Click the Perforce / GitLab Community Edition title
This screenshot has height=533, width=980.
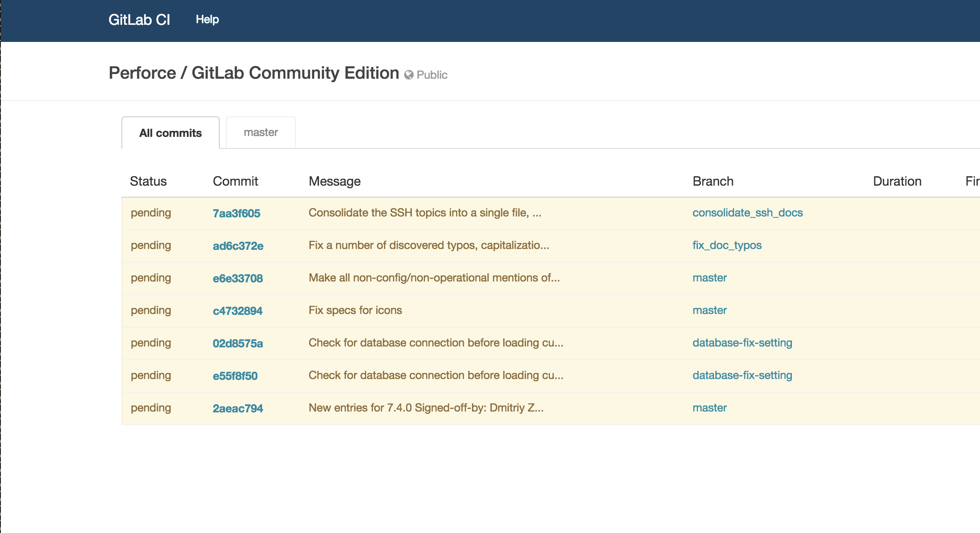pos(254,73)
